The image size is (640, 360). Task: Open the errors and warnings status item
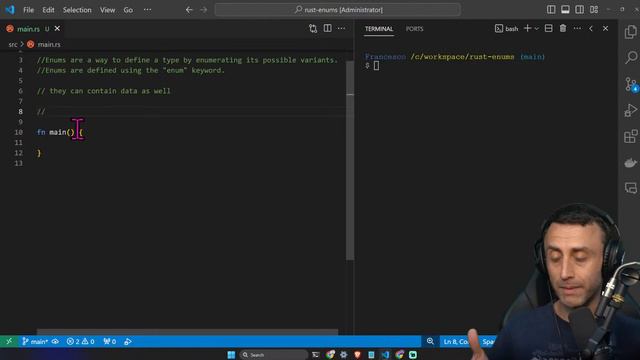(80, 341)
